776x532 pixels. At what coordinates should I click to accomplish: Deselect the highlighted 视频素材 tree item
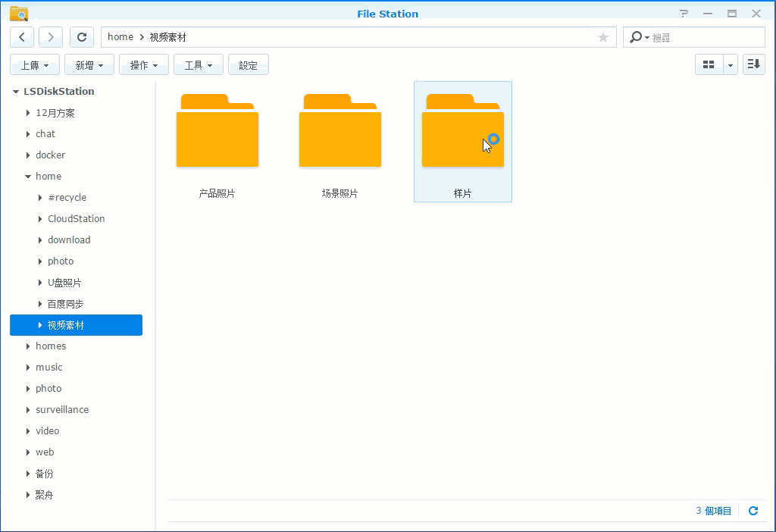(x=76, y=325)
